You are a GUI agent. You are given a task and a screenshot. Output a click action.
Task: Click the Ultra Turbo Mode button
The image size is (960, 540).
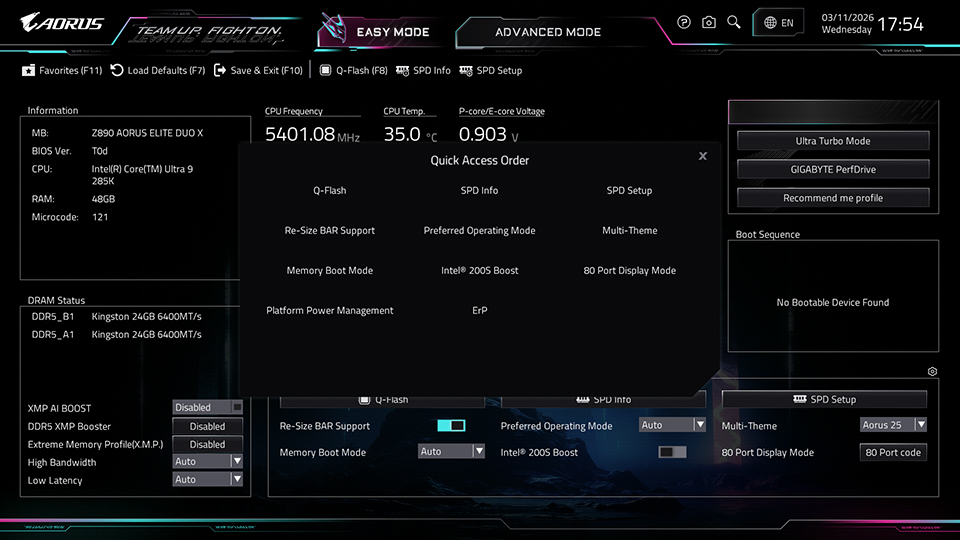pyautogui.click(x=832, y=141)
